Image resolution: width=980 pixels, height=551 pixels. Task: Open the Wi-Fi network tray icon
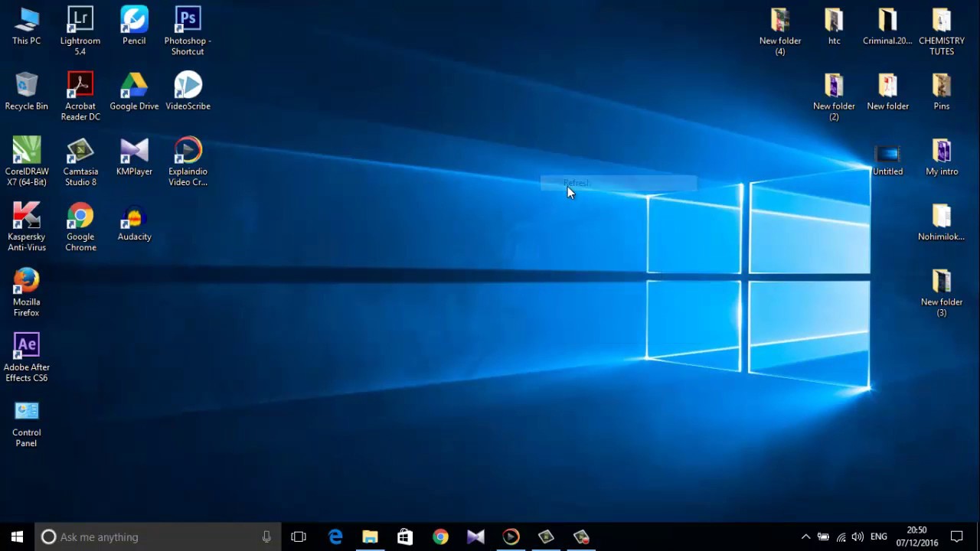(x=841, y=536)
